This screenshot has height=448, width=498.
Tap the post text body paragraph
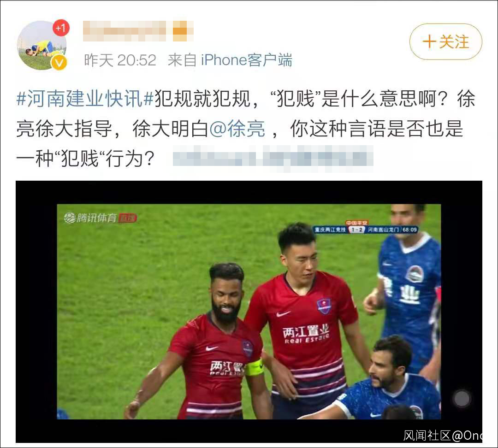(245, 129)
